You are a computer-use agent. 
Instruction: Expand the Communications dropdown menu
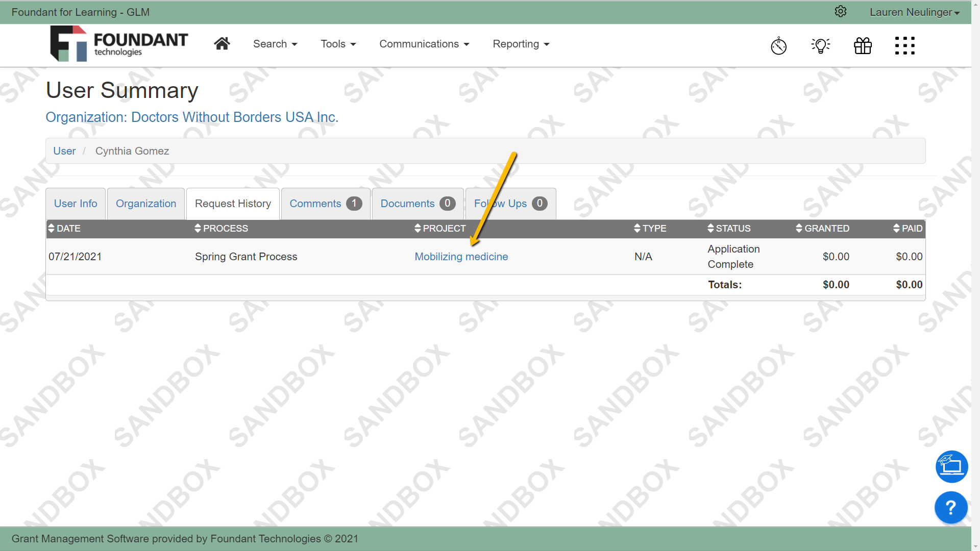pos(424,44)
